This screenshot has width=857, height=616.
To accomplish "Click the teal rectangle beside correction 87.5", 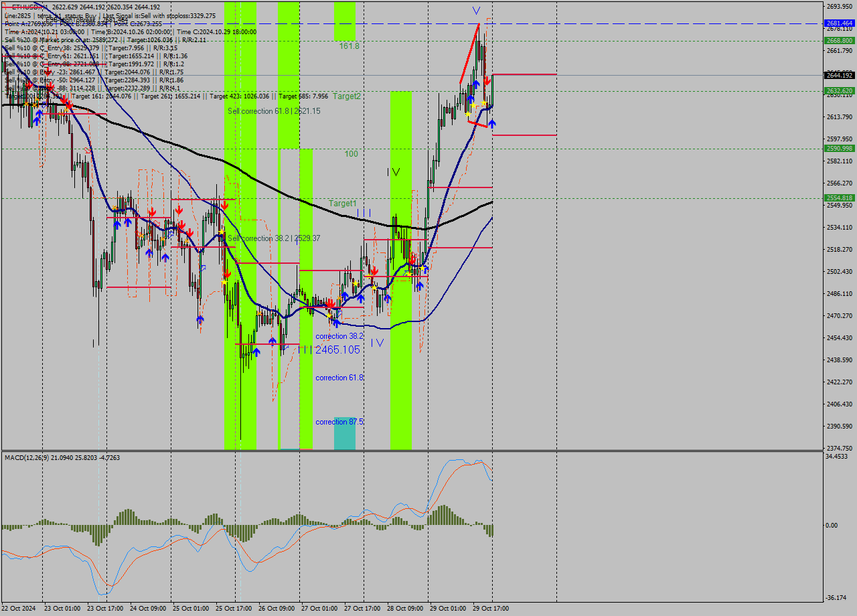I will pyautogui.click(x=345, y=433).
